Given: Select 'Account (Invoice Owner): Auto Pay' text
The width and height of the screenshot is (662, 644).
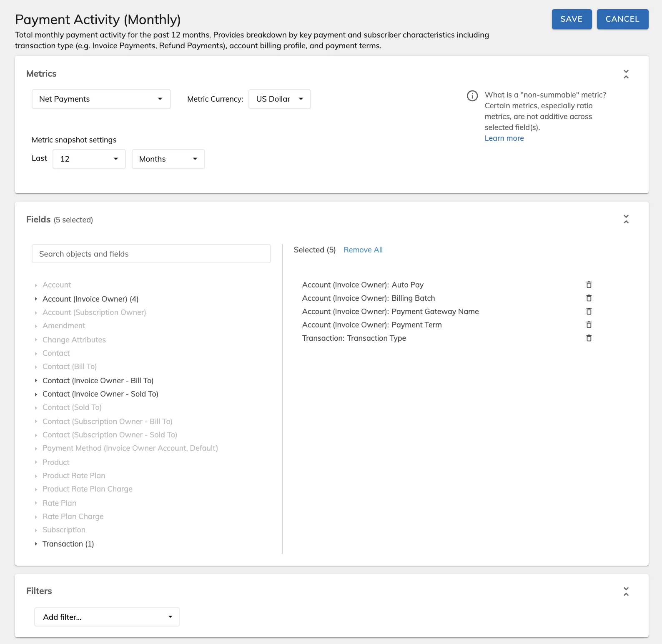Looking at the screenshot, I should [363, 285].
